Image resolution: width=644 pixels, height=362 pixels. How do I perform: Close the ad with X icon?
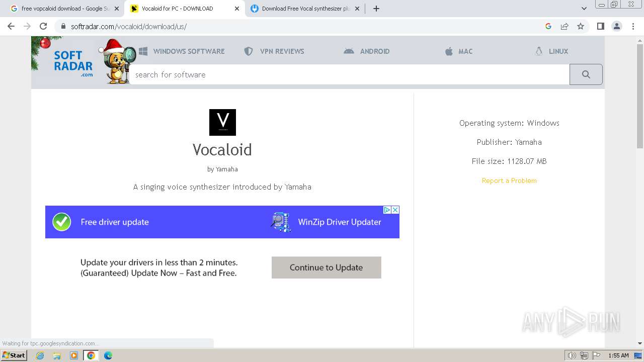(395, 210)
